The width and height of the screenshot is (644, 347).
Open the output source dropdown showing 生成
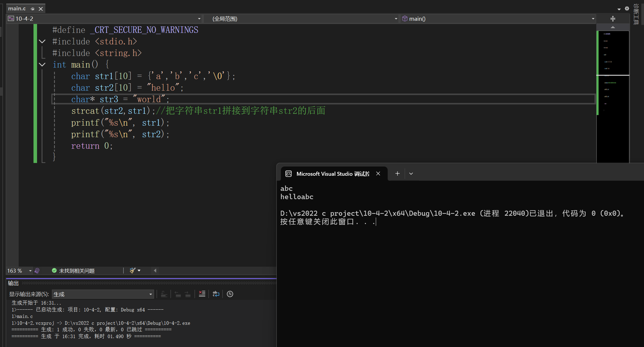[x=103, y=294]
